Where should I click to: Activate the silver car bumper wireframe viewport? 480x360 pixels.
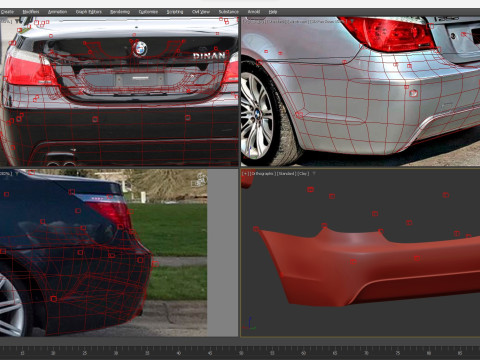click(360, 91)
